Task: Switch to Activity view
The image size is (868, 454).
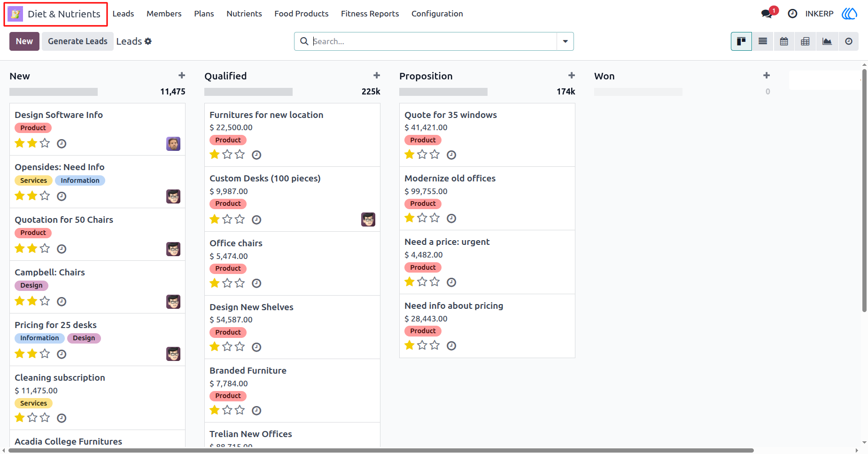Action: click(848, 41)
